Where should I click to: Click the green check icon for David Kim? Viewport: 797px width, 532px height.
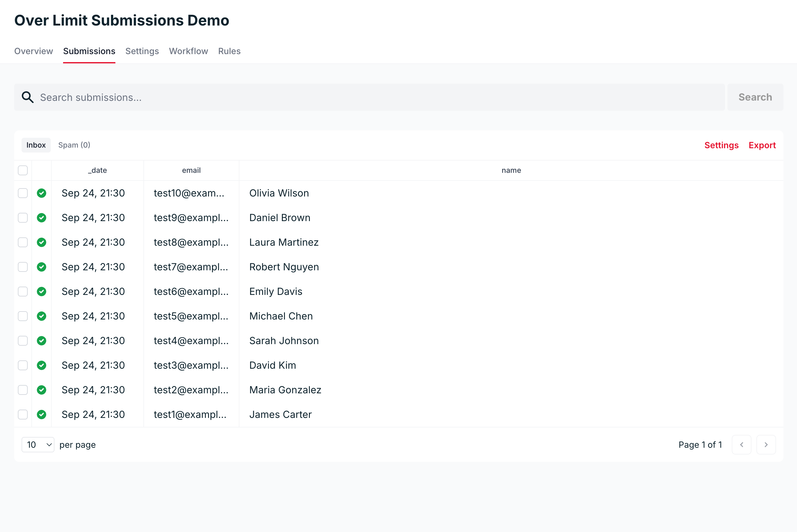click(x=42, y=365)
